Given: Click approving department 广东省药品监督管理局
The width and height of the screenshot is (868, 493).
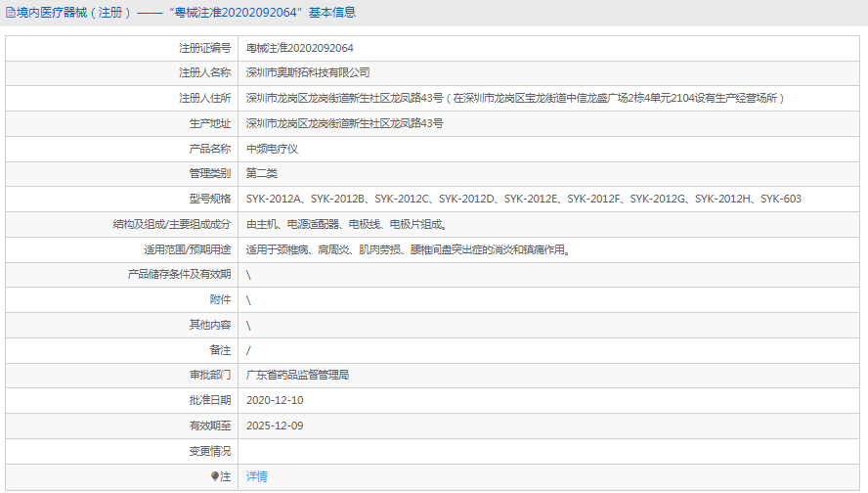Looking at the screenshot, I should click(x=297, y=375).
